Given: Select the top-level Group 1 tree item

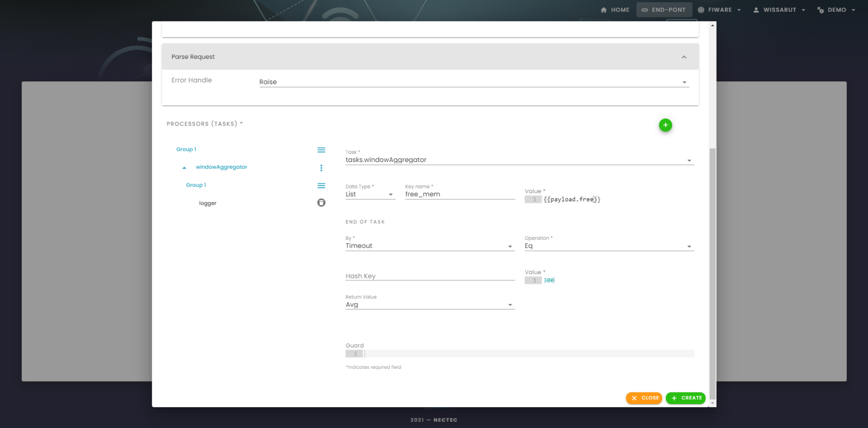Looking at the screenshot, I should [186, 149].
